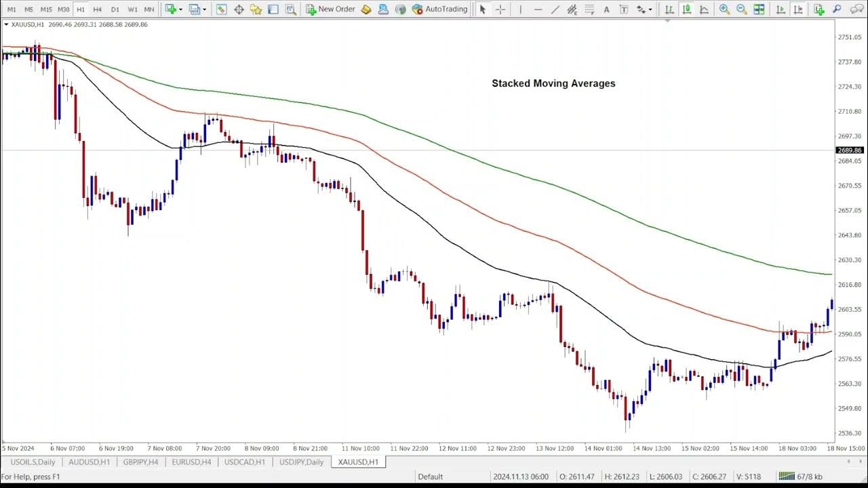
Task: Open the Indicators list icon
Action: 818,9
